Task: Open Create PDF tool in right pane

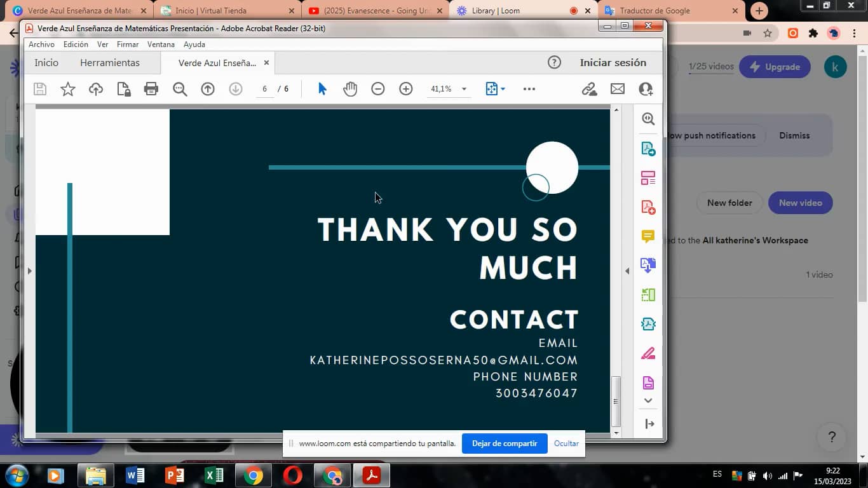Action: pos(648,207)
